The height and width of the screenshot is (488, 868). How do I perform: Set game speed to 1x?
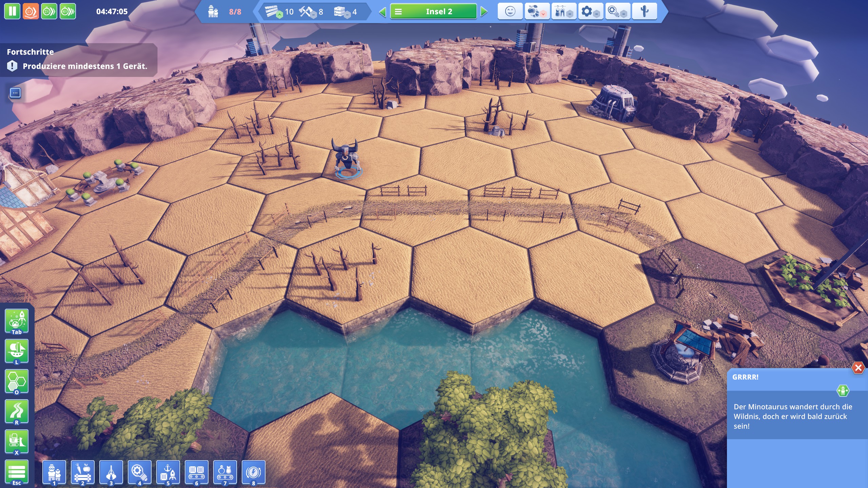point(31,11)
